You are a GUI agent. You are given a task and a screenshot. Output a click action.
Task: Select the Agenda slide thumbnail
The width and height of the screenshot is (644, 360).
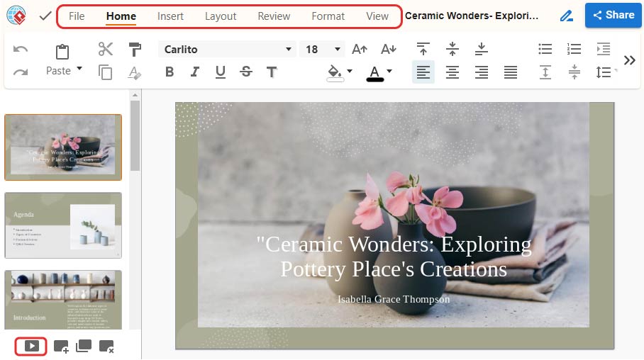coord(63,225)
